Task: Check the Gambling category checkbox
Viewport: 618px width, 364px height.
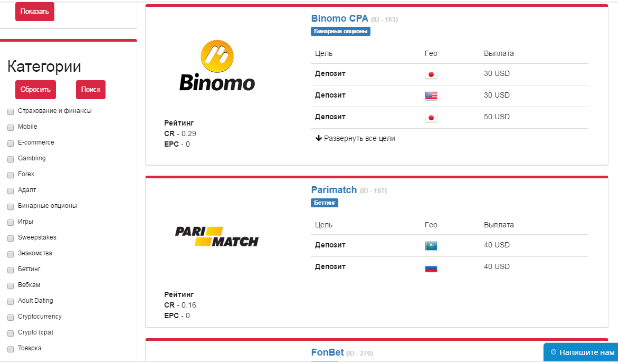Action: click(11, 159)
